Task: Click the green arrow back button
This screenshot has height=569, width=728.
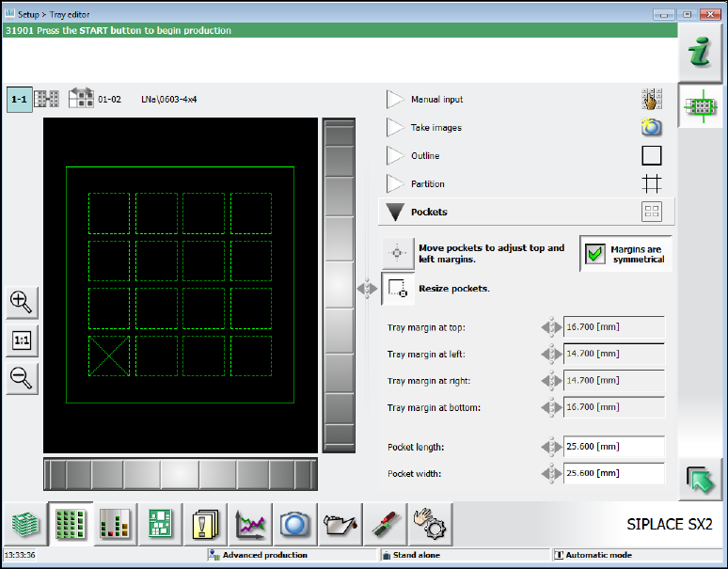Action: click(699, 479)
